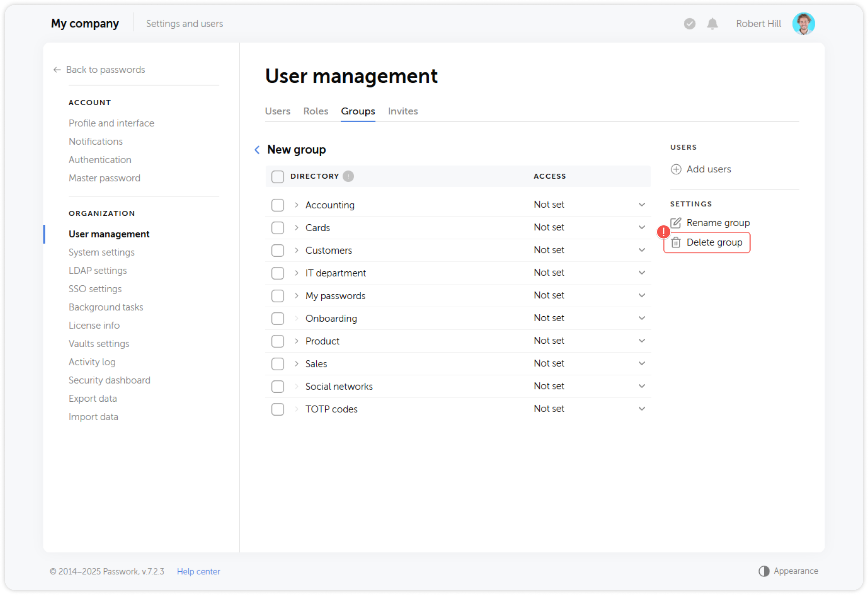Click the Appearance contrast icon
The height and width of the screenshot is (595, 868).
coord(763,571)
